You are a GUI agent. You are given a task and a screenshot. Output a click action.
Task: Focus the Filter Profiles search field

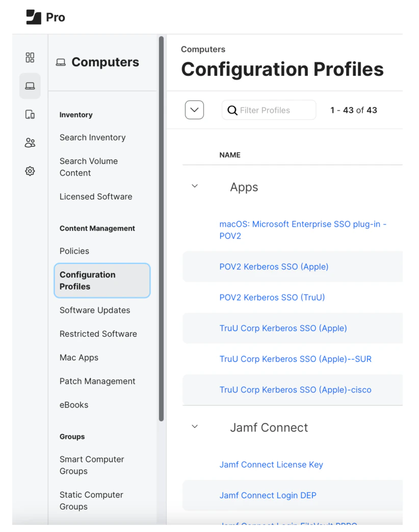click(269, 110)
